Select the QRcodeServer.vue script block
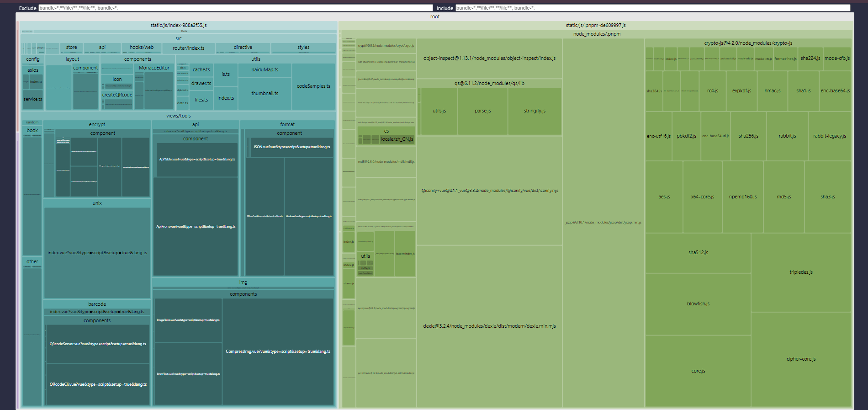Image resolution: width=868 pixels, height=410 pixels. tap(97, 344)
